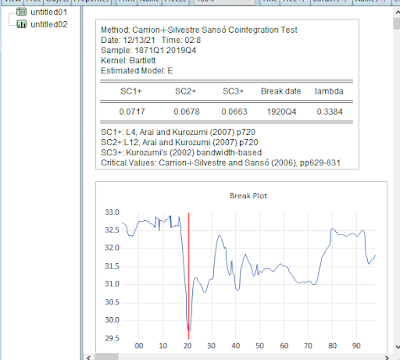Click the lambda column header
This screenshot has height=360, width=400.
[x=329, y=91]
